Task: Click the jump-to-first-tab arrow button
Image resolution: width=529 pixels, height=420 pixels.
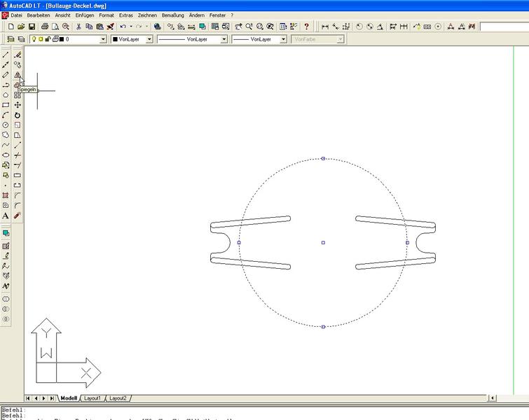Action: 27,398
